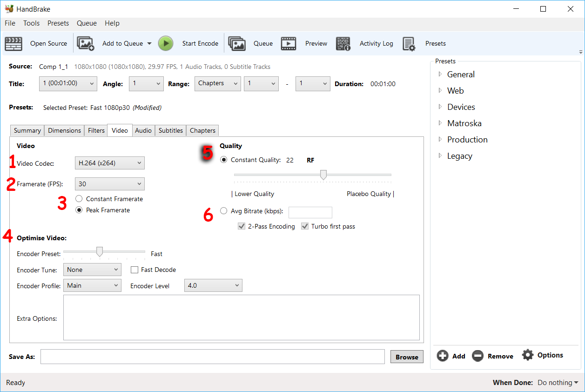Image resolution: width=585 pixels, height=392 pixels.
Task: Toggle the 2-Pass Encoding checkbox
Action: (242, 226)
